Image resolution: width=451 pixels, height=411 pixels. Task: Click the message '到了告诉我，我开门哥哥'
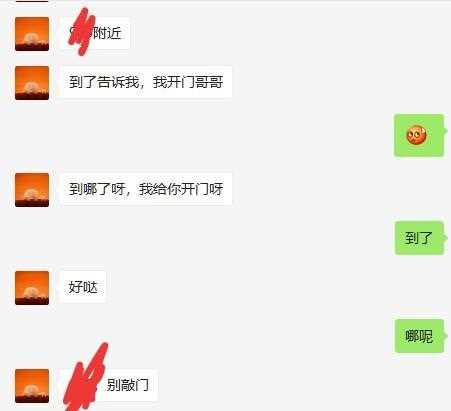[x=146, y=82]
